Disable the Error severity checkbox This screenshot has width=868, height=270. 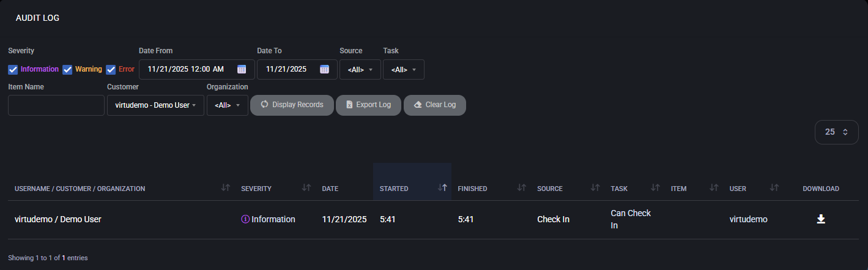pos(111,69)
